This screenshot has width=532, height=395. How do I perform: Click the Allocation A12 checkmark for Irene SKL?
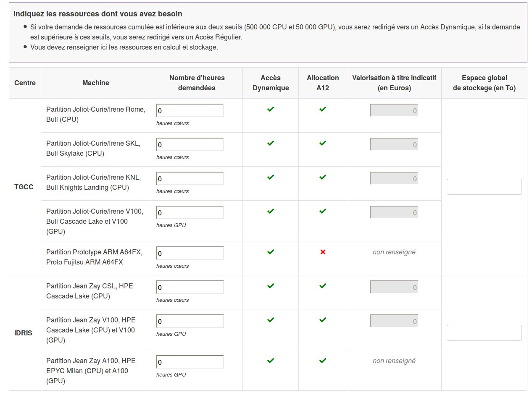tap(322, 143)
